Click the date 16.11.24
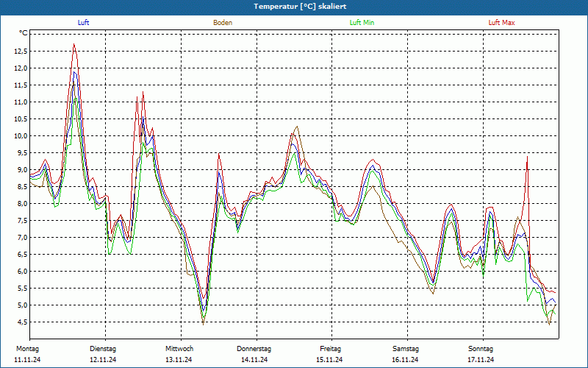This screenshot has height=368, width=588. pos(405,360)
